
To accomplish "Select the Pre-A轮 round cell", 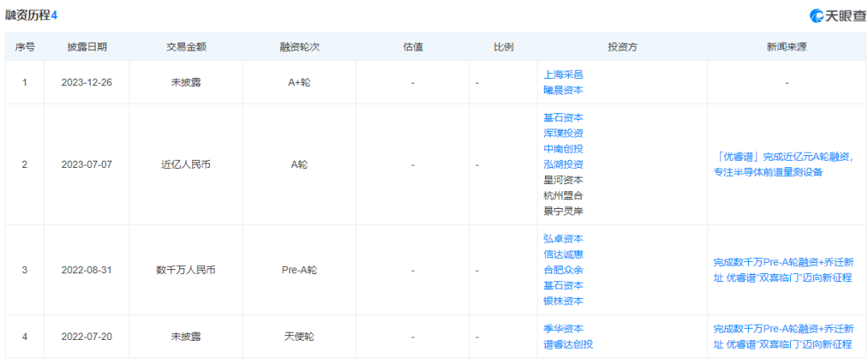I will [x=300, y=270].
